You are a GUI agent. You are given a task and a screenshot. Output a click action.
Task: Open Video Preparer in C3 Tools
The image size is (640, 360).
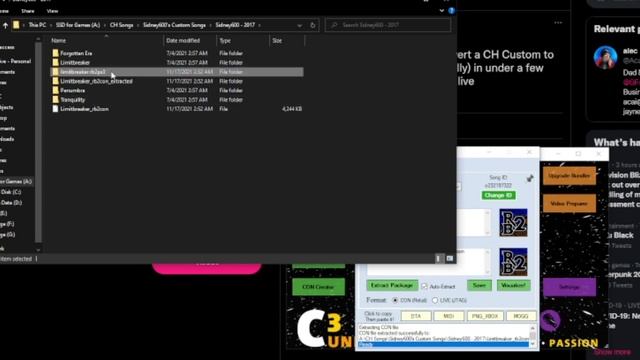tap(569, 203)
